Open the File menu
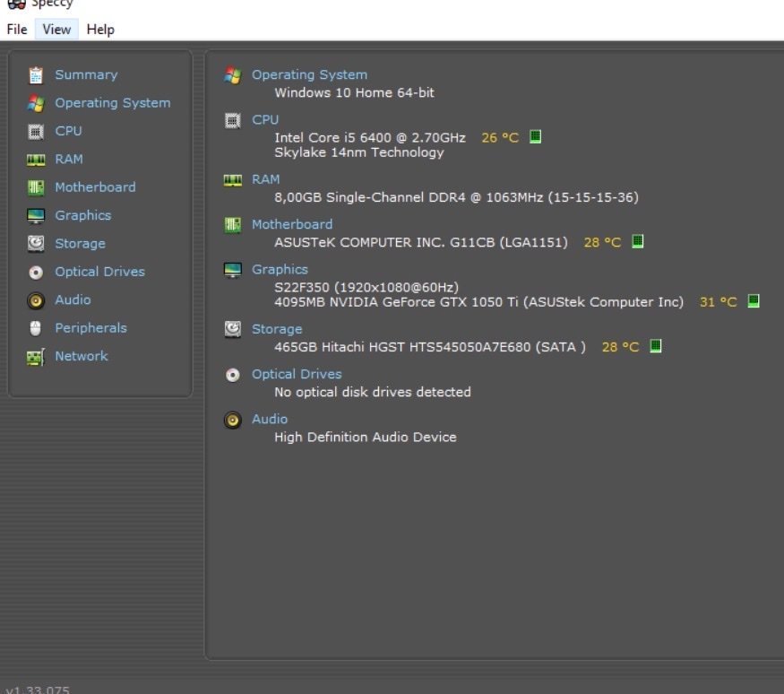This screenshot has height=694, width=784. click(17, 29)
